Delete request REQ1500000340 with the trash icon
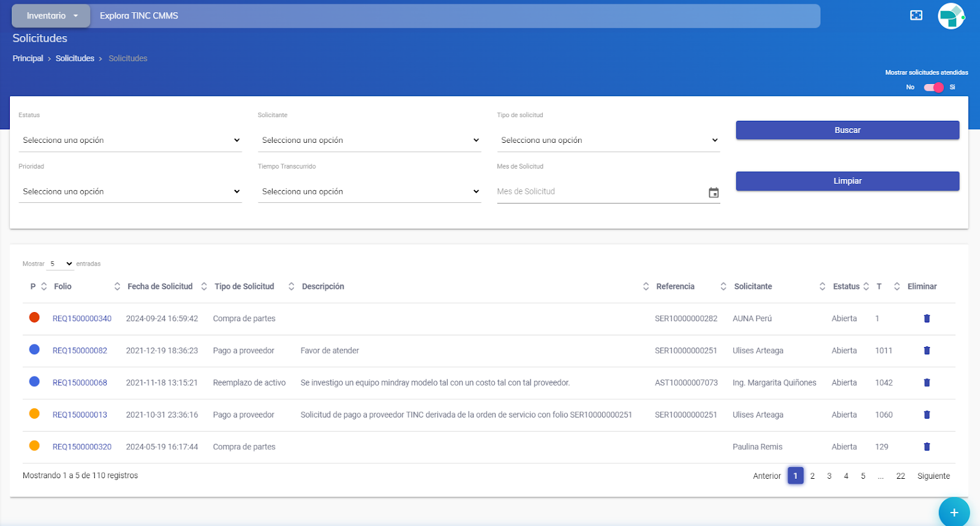Image resolution: width=980 pixels, height=526 pixels. pos(926,319)
